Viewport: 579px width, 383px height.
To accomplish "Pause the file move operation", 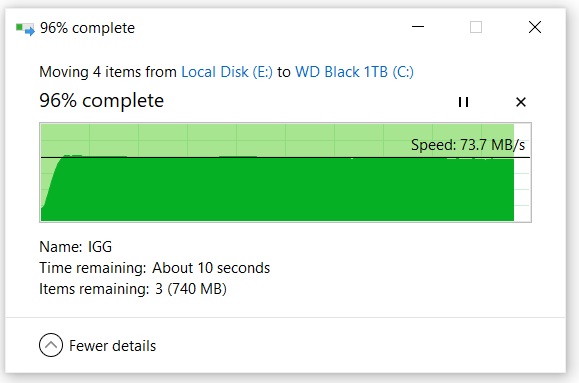I will (463, 102).
